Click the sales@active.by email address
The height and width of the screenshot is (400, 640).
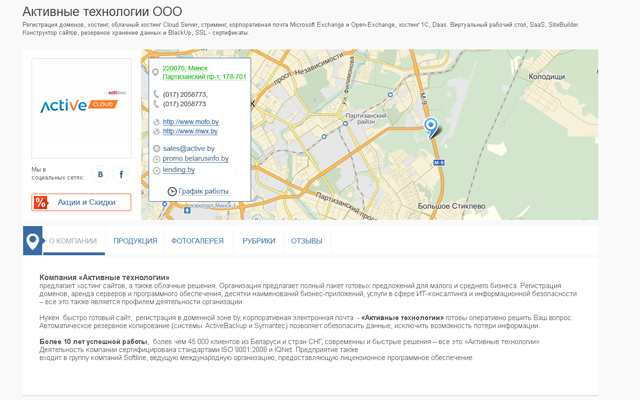point(188,148)
